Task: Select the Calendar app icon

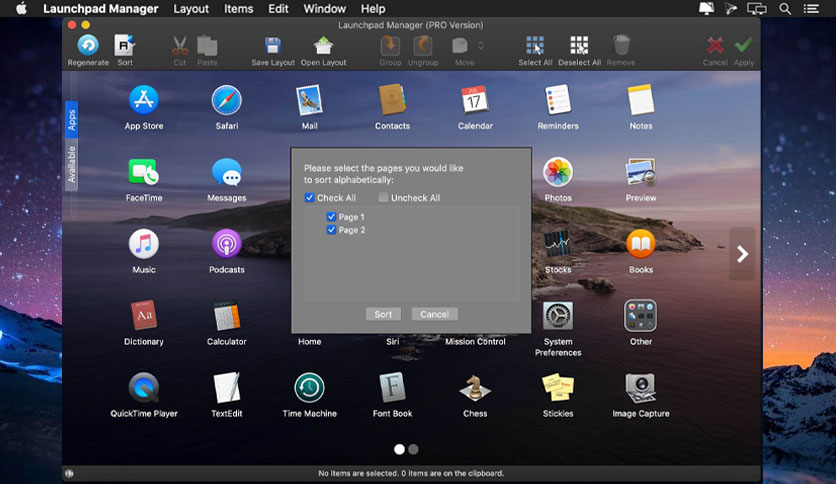Action: [x=475, y=100]
